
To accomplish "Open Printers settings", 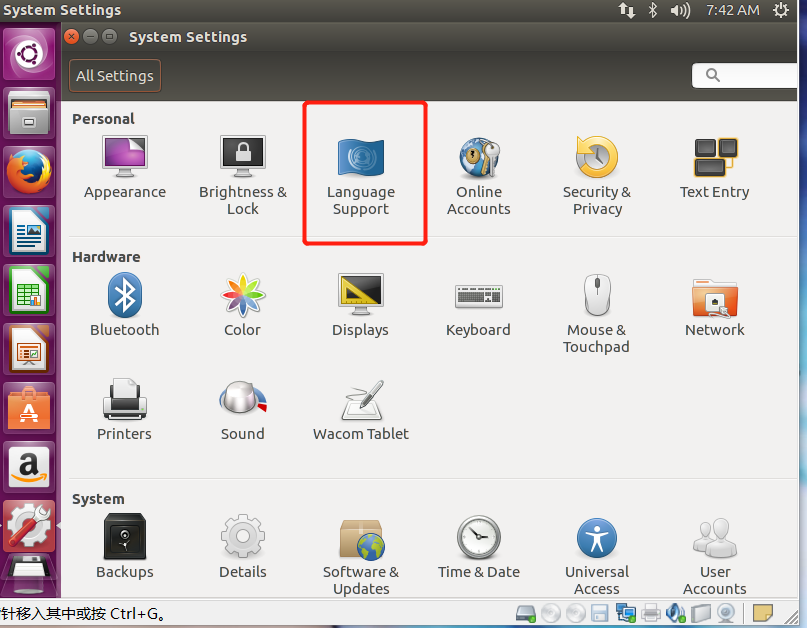I will coord(125,410).
